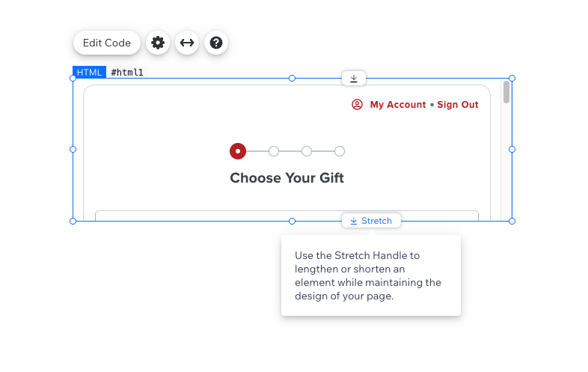
Task: Click the Sign Out link
Action: pos(458,104)
